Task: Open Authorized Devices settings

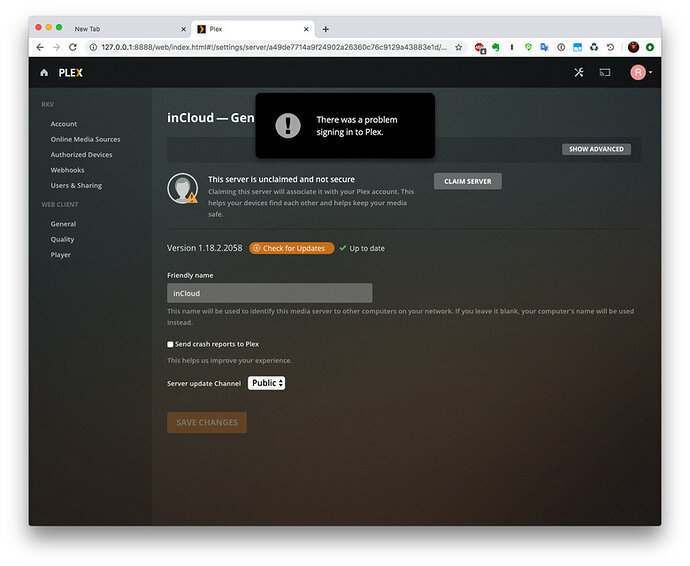Action: pyautogui.click(x=81, y=155)
